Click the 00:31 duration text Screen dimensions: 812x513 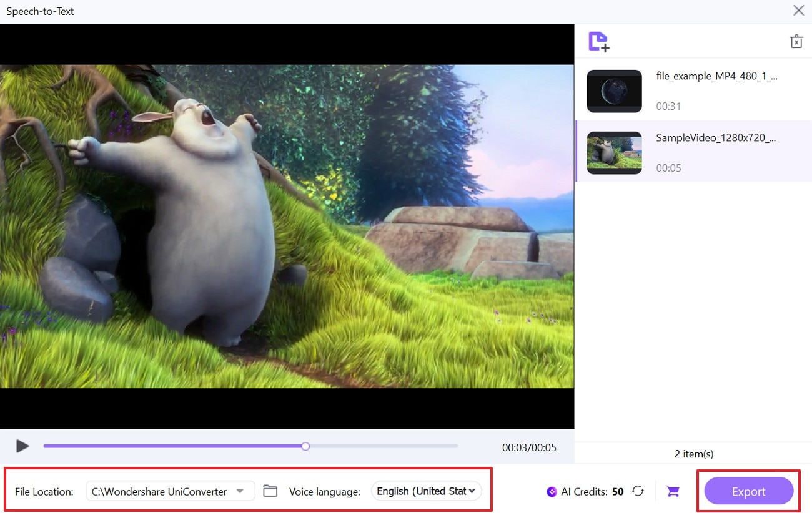coord(668,106)
